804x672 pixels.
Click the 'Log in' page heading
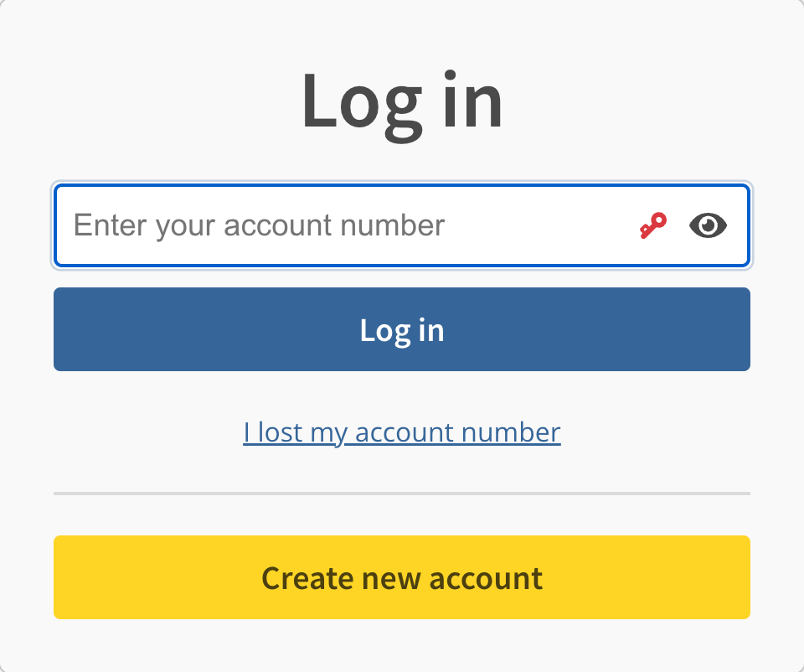pos(402,101)
